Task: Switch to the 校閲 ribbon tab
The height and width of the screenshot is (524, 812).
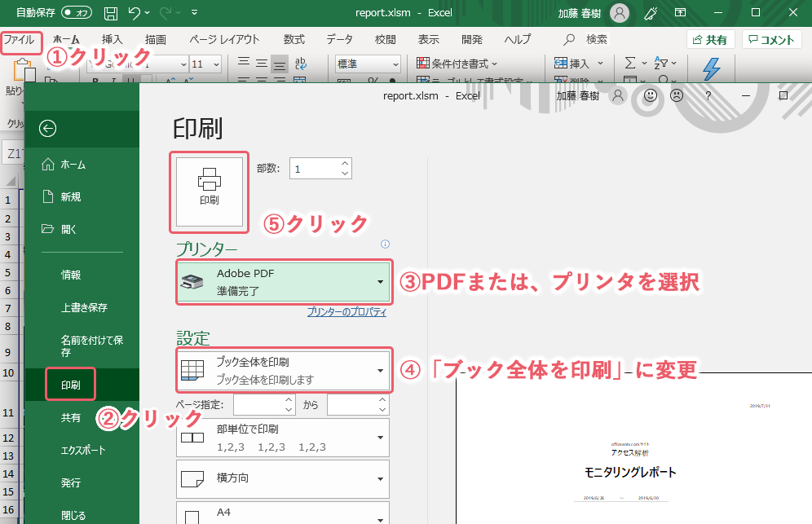Action: click(x=385, y=39)
